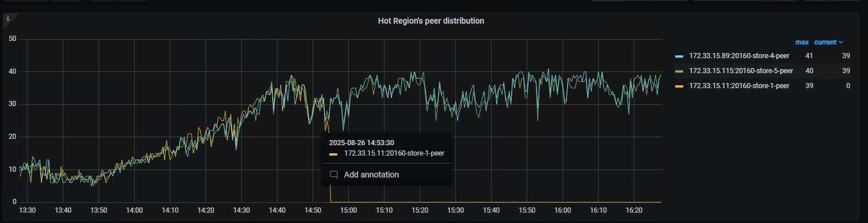Click the y-axis label 20

13,137
